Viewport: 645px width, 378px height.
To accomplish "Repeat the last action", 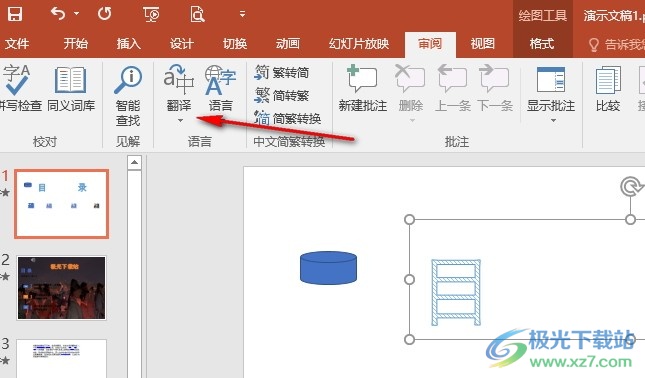I will tap(104, 14).
